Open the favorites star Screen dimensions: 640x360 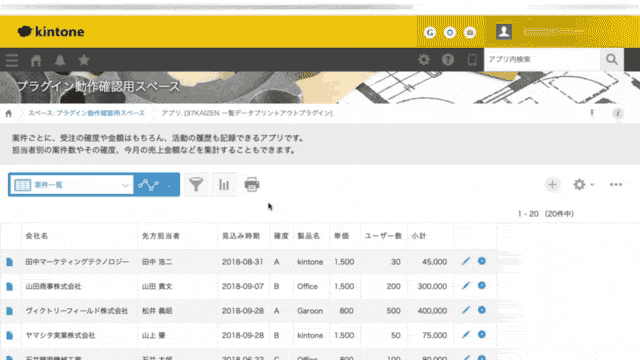(x=84, y=60)
